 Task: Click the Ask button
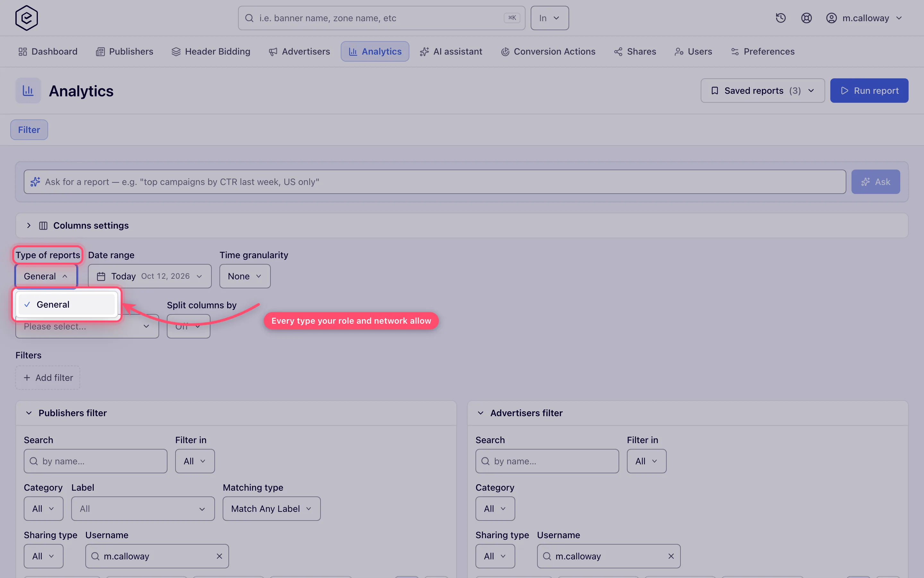tap(875, 181)
